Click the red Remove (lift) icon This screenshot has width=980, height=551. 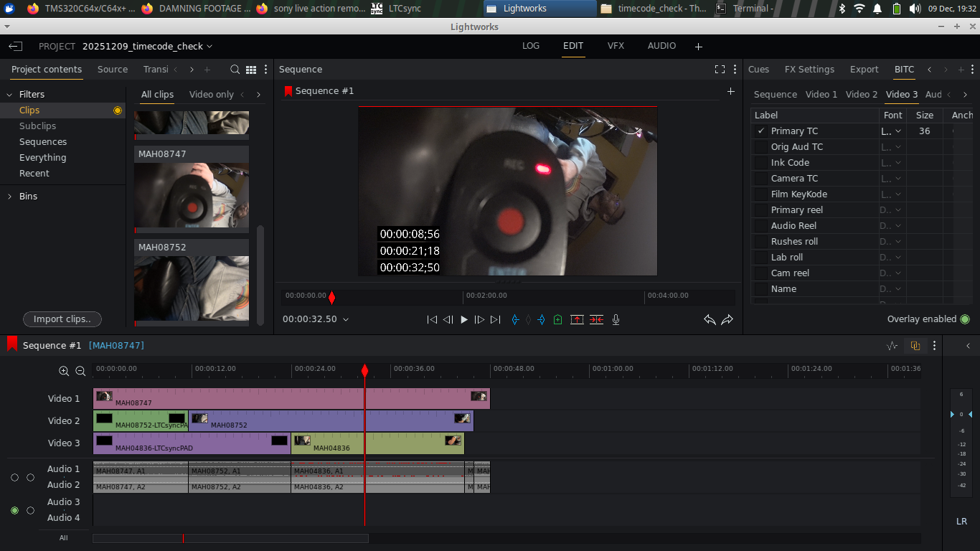[577, 319]
